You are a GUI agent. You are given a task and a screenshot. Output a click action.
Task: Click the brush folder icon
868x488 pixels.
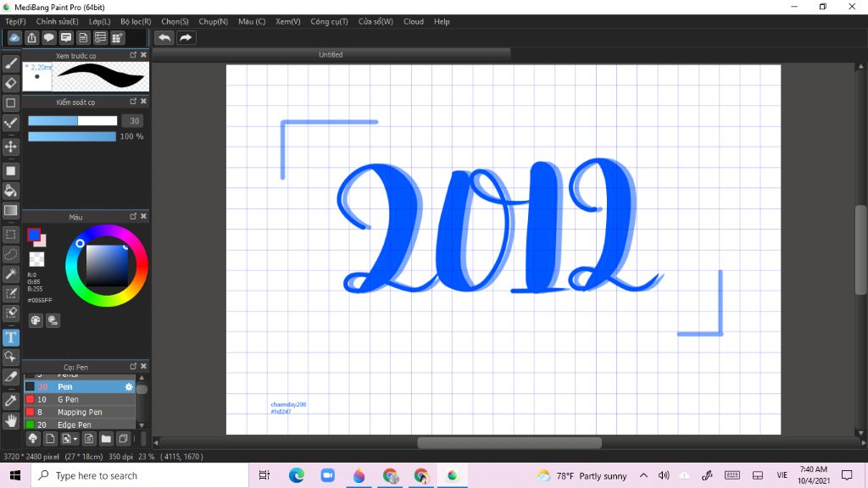tap(106, 439)
